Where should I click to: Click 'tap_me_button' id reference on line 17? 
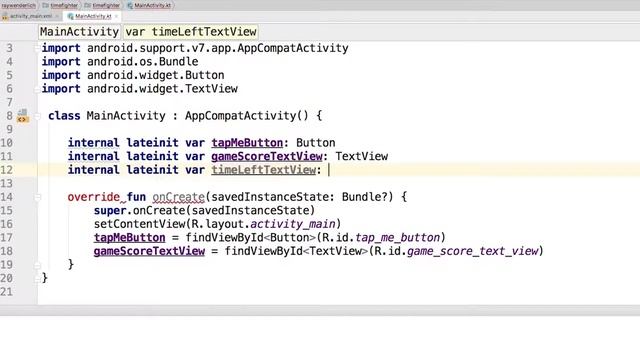tap(398, 238)
